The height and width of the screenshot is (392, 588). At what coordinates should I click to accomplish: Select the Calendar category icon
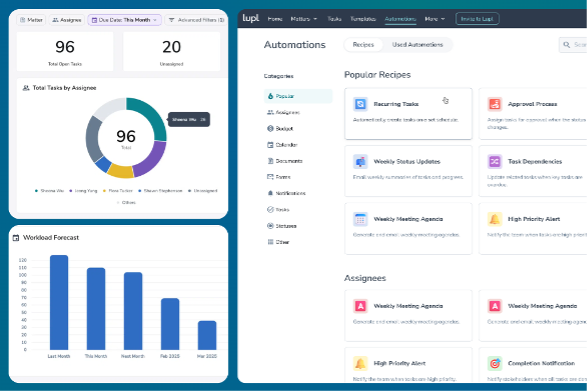pos(270,145)
